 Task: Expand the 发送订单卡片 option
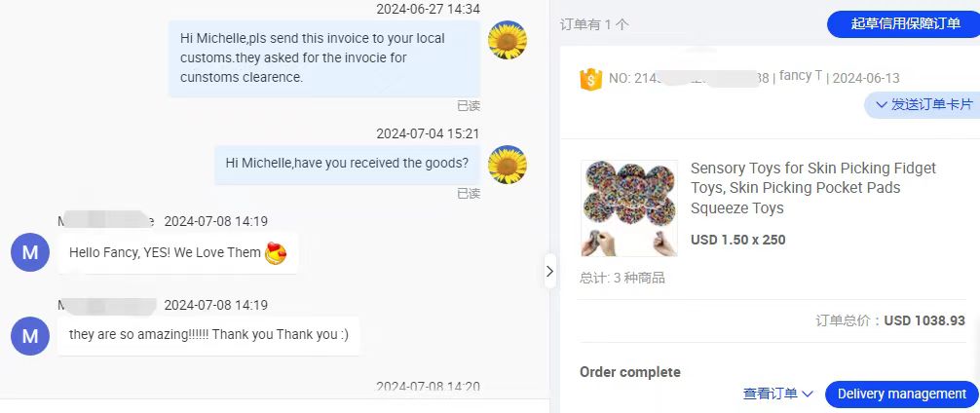click(923, 105)
